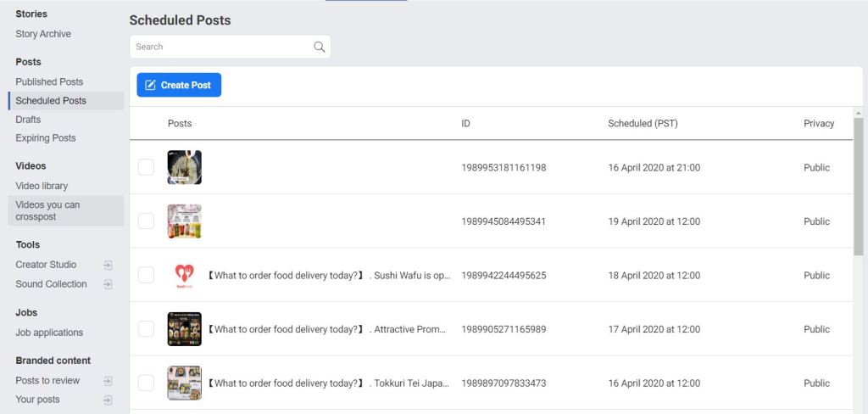Check the box for Tokkuri Tei post
Image resolution: width=868 pixels, height=414 pixels.
click(x=146, y=383)
